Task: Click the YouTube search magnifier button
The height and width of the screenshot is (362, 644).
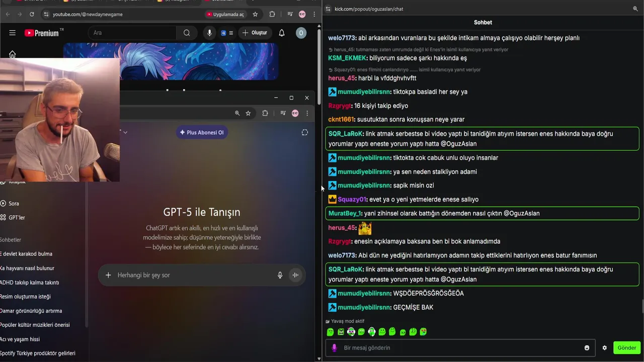Action: point(187,33)
